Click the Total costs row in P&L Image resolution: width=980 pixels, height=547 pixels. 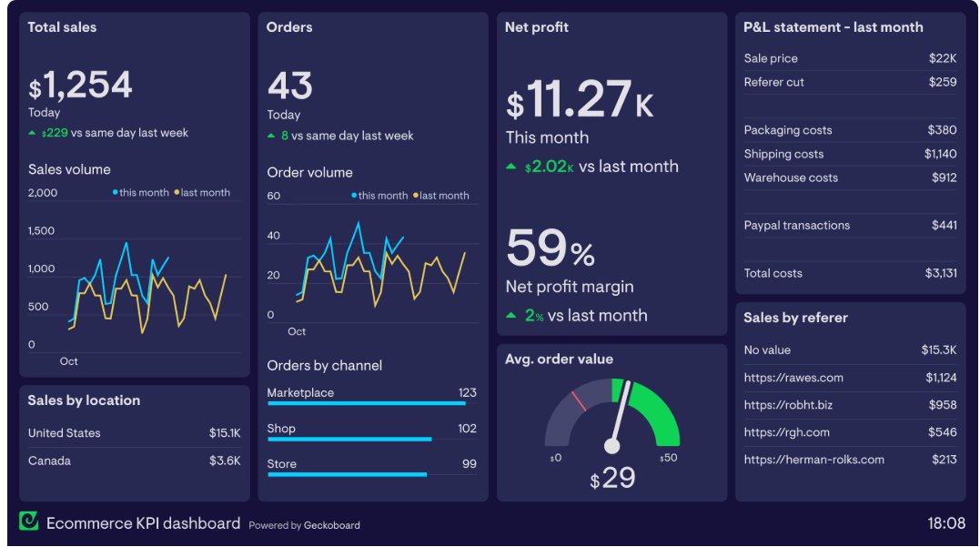pyautogui.click(x=850, y=273)
